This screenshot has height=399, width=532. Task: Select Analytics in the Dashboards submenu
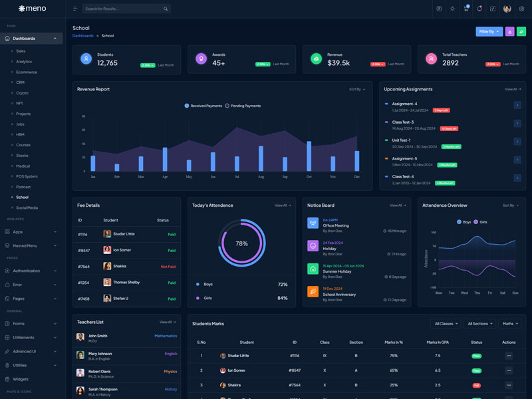[x=24, y=61]
